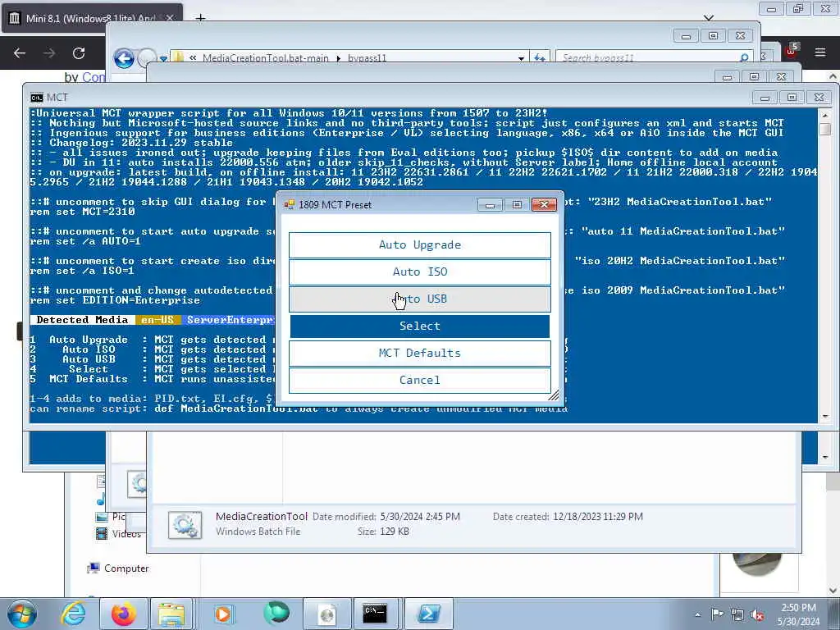Switch to the Mini 8.1 (Windows8.1lite) tab
The width and height of the screenshot is (840, 630).
click(x=91, y=18)
